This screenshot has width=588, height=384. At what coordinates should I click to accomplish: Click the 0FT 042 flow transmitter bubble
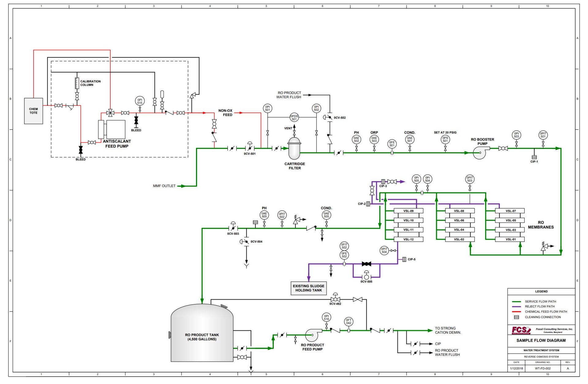click(349, 322)
